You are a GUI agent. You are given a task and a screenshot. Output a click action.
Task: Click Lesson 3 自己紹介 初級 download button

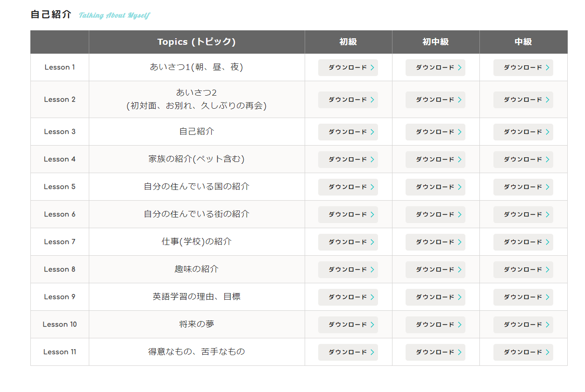pyautogui.click(x=348, y=132)
